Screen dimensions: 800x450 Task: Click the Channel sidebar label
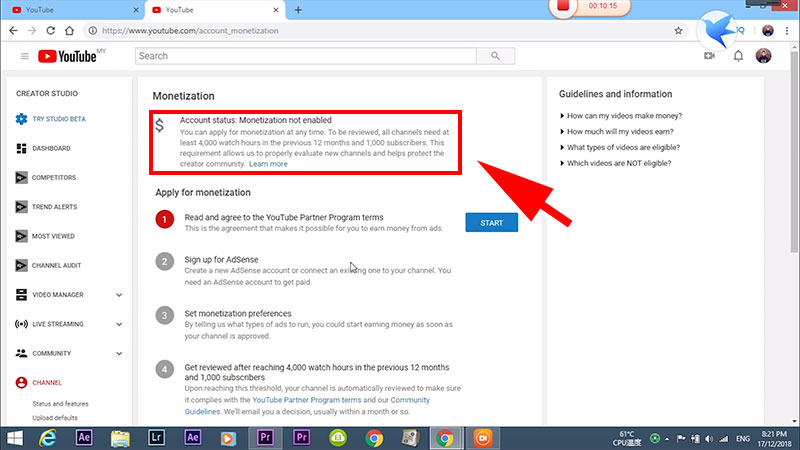(x=47, y=383)
